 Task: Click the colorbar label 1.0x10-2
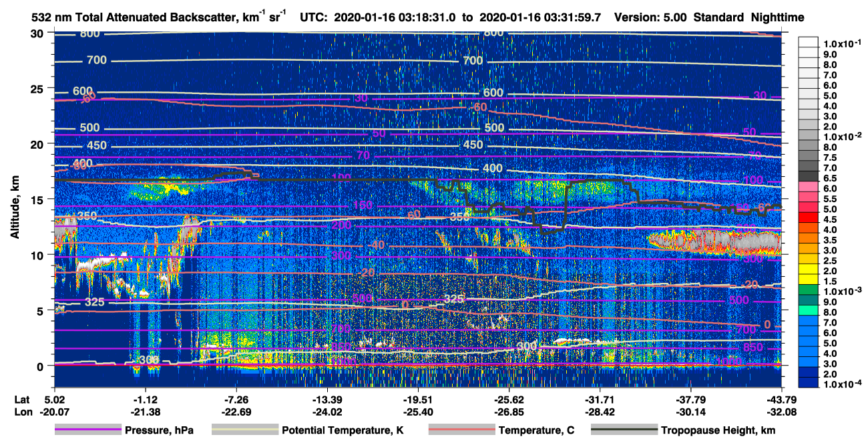[843, 136]
